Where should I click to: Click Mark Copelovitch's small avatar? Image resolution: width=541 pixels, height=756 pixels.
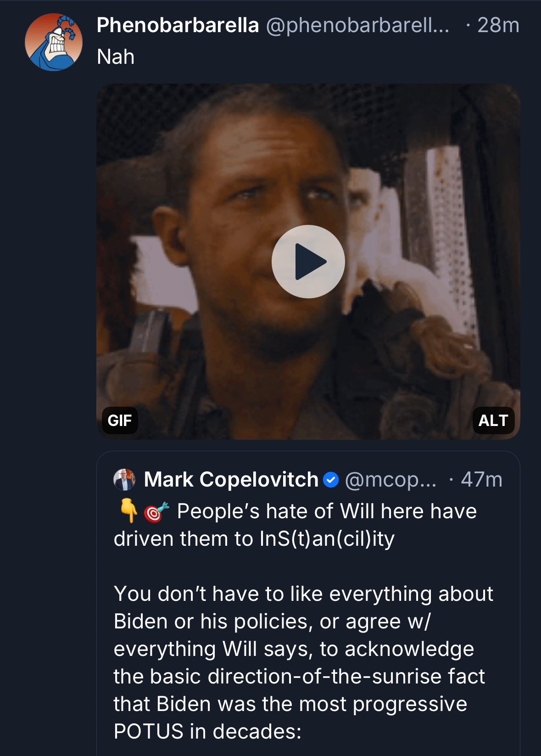point(124,480)
